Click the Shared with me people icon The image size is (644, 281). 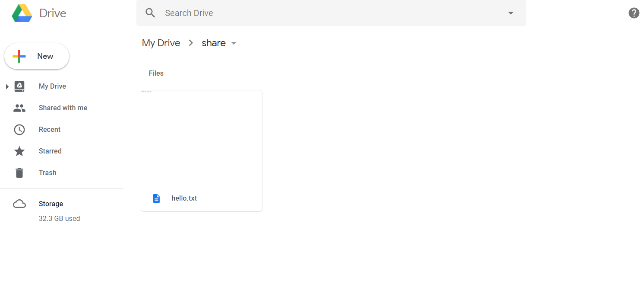tap(19, 108)
